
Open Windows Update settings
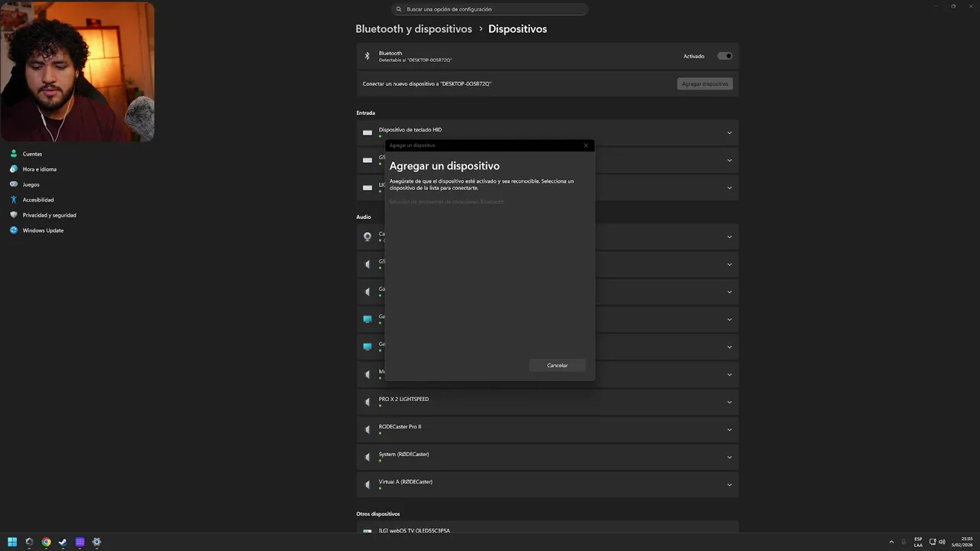pos(43,230)
